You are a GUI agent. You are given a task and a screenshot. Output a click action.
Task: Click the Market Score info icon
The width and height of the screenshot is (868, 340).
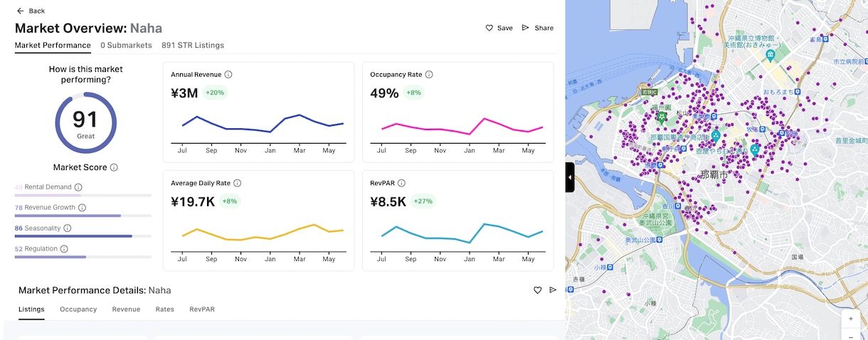(x=114, y=168)
